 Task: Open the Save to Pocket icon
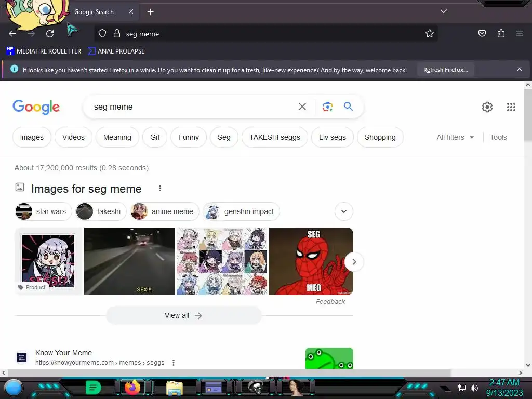click(x=482, y=33)
